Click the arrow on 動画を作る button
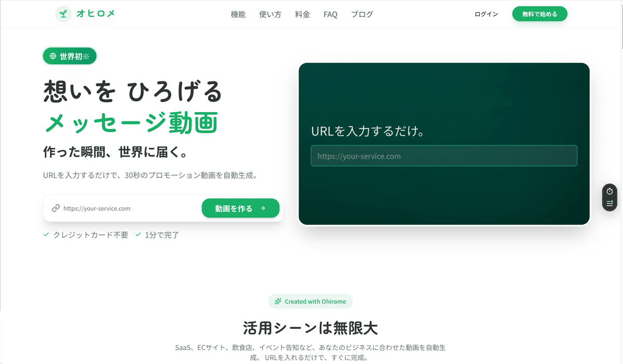The width and height of the screenshot is (623, 364). [263, 208]
